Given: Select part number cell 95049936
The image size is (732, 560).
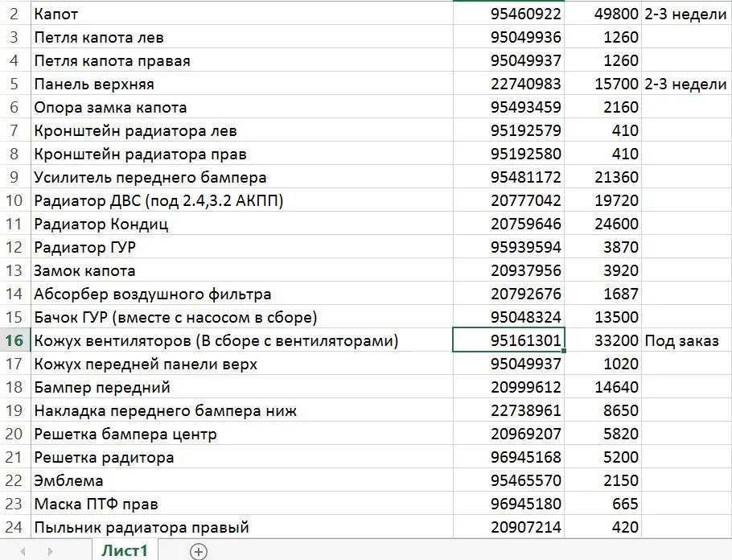Looking at the screenshot, I should (509, 37).
